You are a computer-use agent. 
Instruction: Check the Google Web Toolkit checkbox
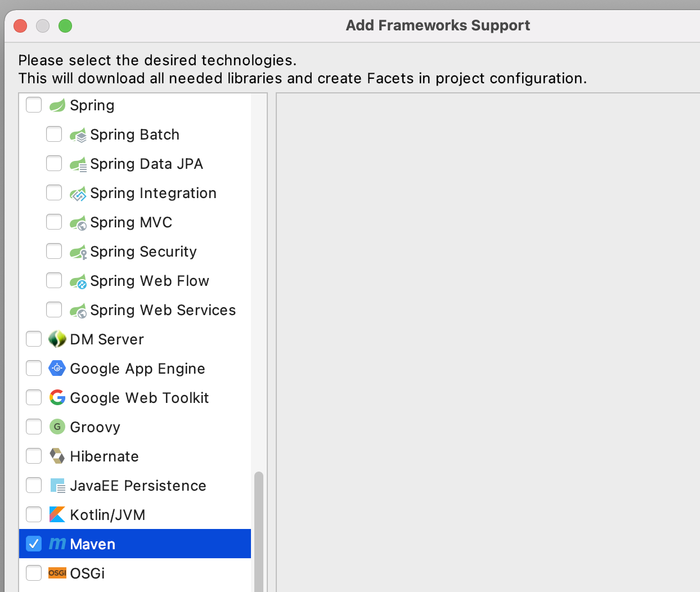[x=34, y=397]
